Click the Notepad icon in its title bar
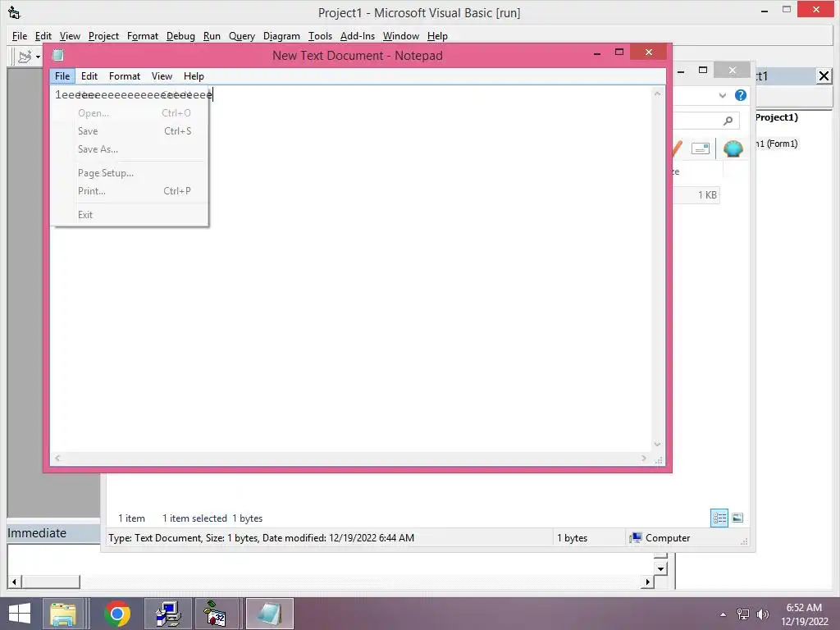 [58, 55]
